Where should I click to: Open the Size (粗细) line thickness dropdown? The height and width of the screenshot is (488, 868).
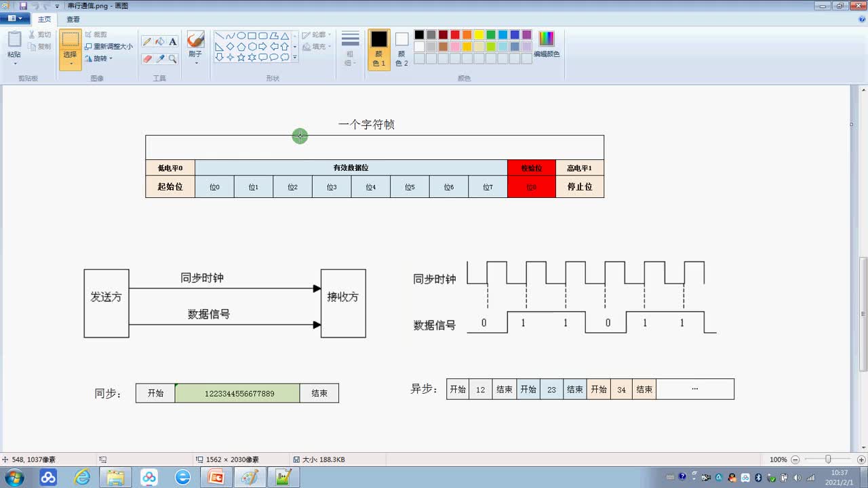(350, 49)
